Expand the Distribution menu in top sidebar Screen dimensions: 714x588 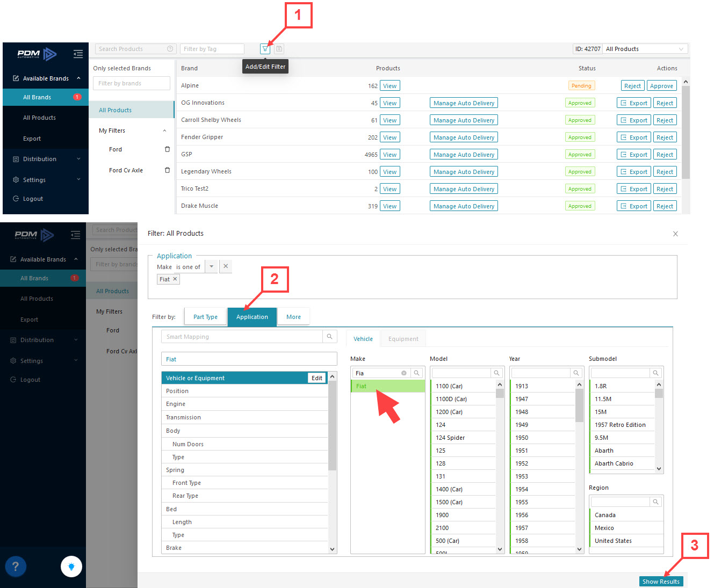coord(78,159)
